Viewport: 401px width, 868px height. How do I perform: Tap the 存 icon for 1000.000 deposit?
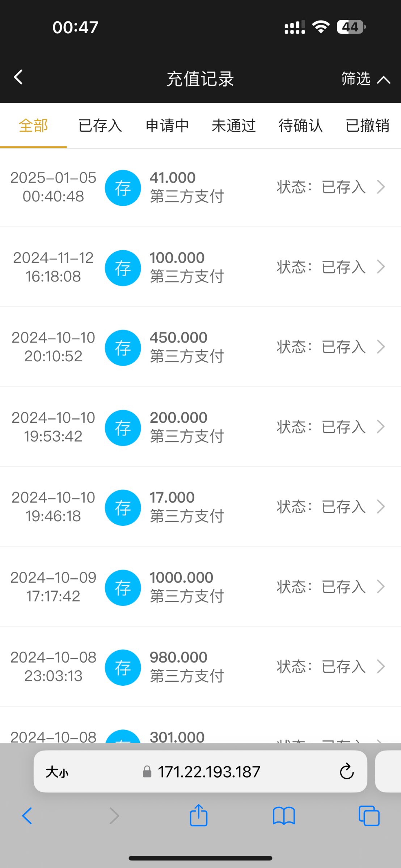pos(123,587)
